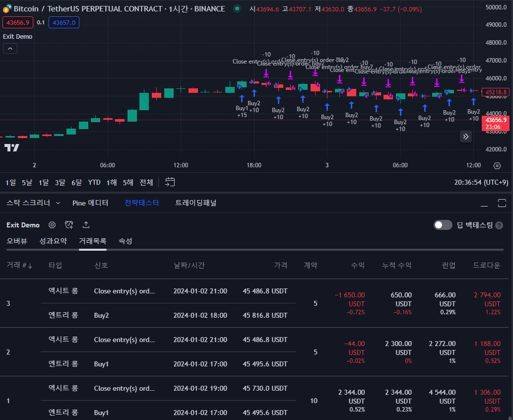513x420 pixels.
Task: Toggle the 딥 백테스팅 switch
Action: pos(443,225)
